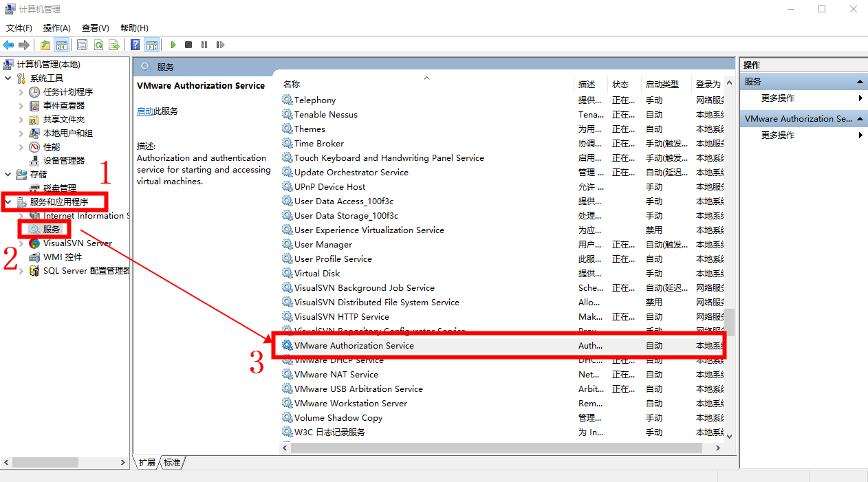Open Help using the blue question mark icon
The width and height of the screenshot is (868, 482).
135,44
